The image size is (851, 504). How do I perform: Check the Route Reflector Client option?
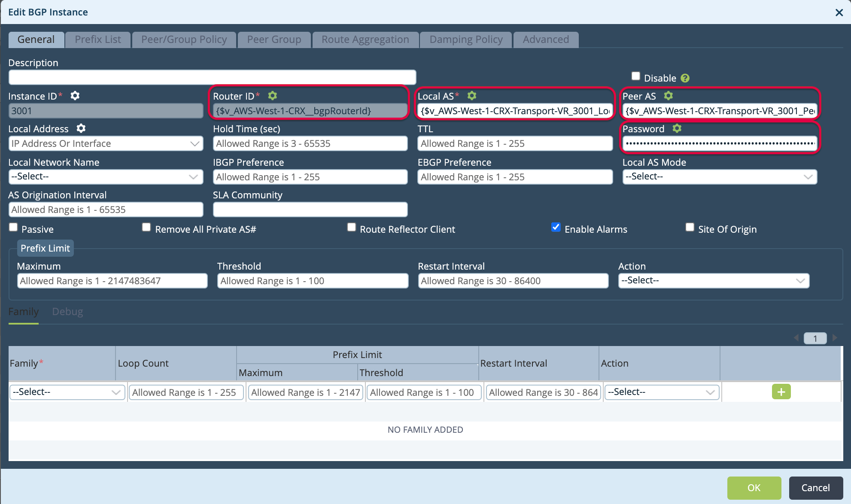coord(351,227)
